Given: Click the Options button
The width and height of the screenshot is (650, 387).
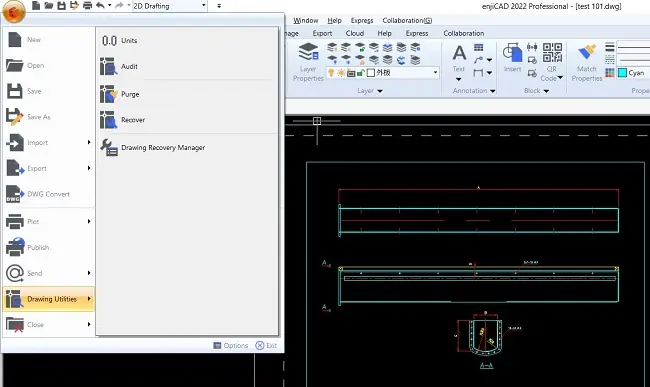Looking at the screenshot, I should [230, 345].
